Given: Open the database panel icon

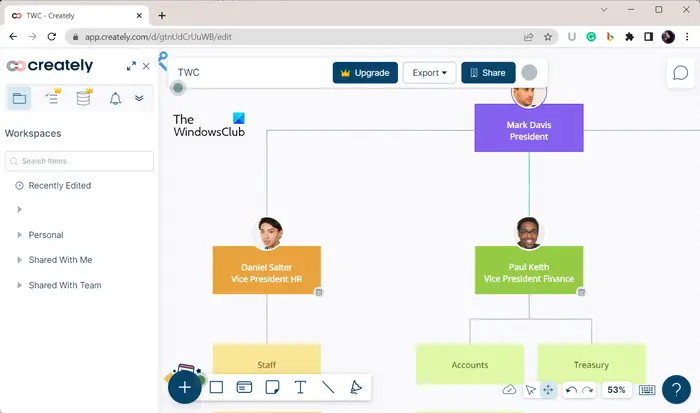Looking at the screenshot, I should 84,97.
